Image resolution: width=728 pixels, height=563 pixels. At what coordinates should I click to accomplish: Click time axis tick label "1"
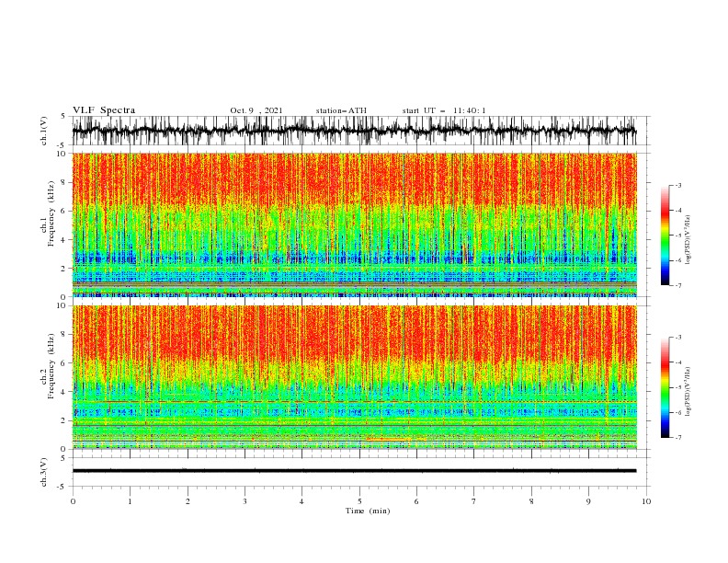click(130, 501)
